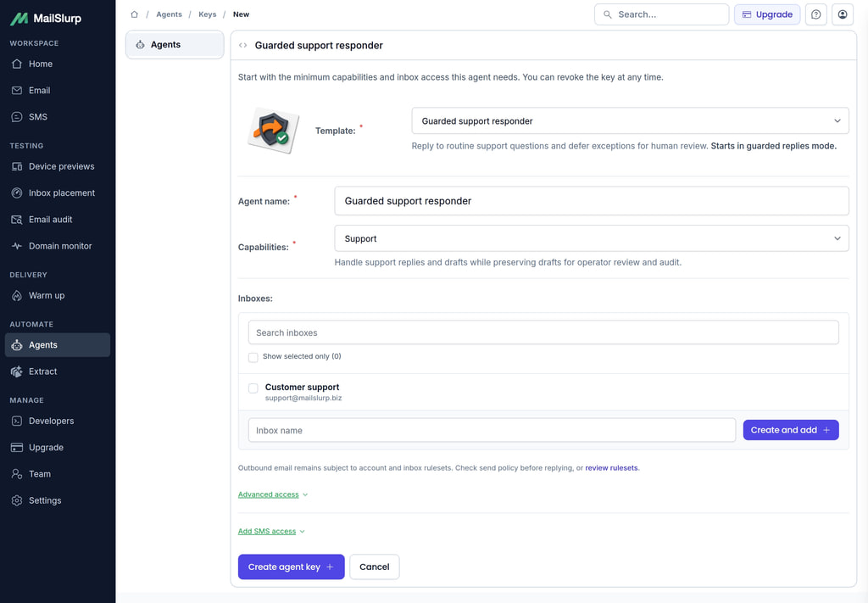The width and height of the screenshot is (868, 603).
Task: Click the support@mailslurp.biz address text
Action: point(303,398)
